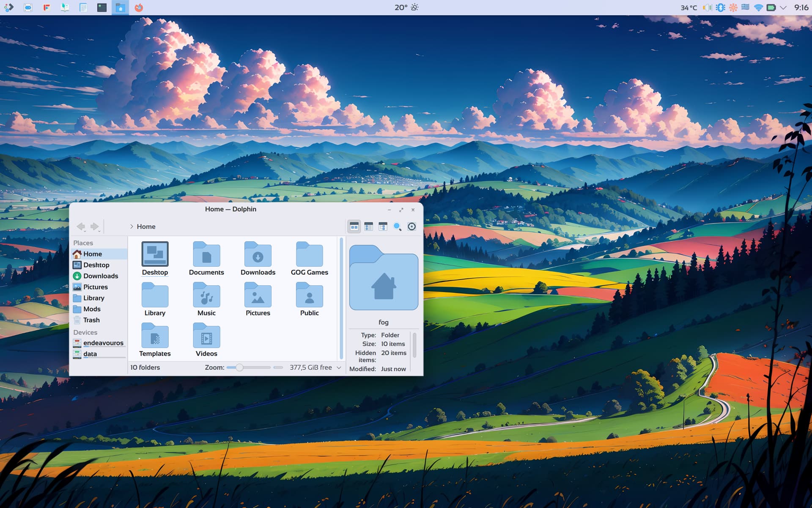Expand hidden system tray icons

click(x=783, y=8)
